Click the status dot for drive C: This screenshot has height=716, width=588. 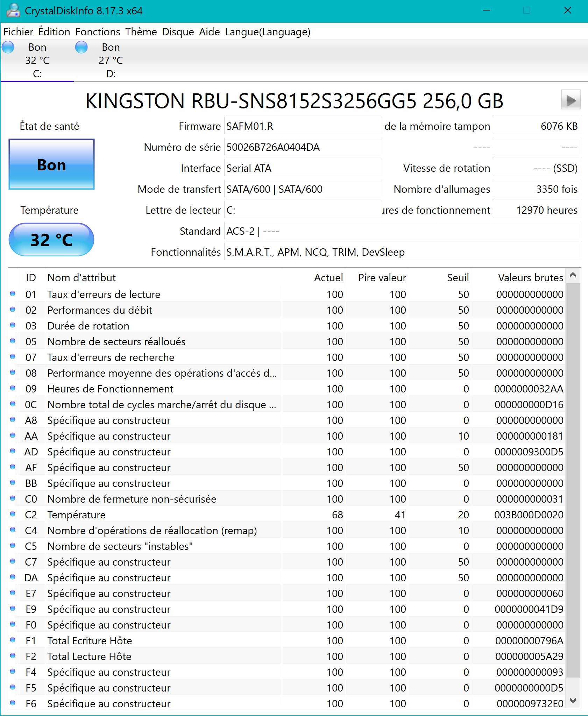8,47
